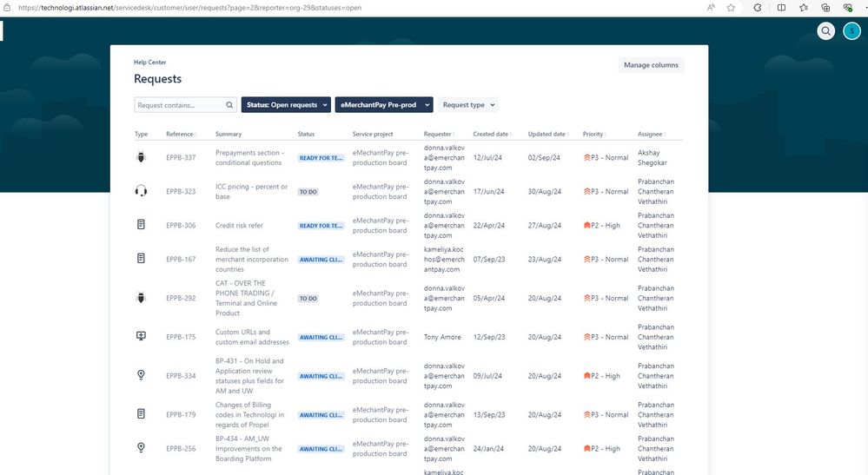Expand the Request type dropdown
Viewport: 868px width, 475px height.
[468, 104]
